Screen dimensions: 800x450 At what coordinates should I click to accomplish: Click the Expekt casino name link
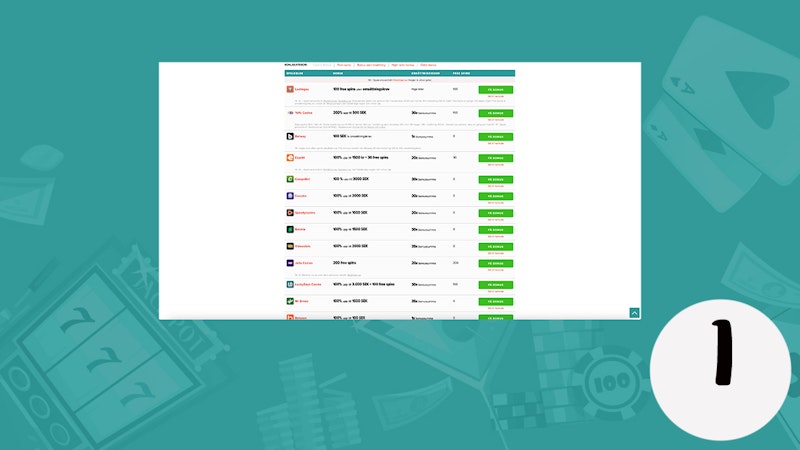301,157
